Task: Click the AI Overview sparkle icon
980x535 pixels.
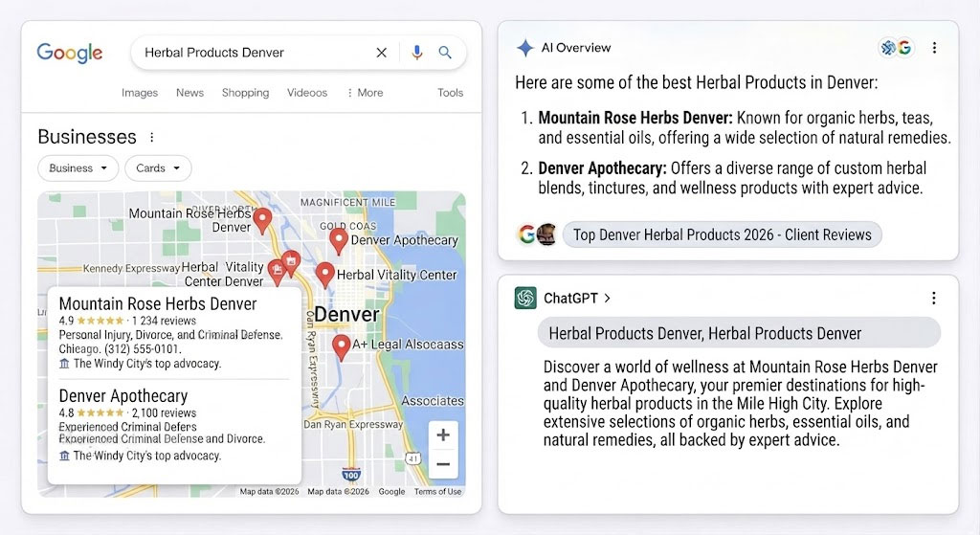Action: 525,48
